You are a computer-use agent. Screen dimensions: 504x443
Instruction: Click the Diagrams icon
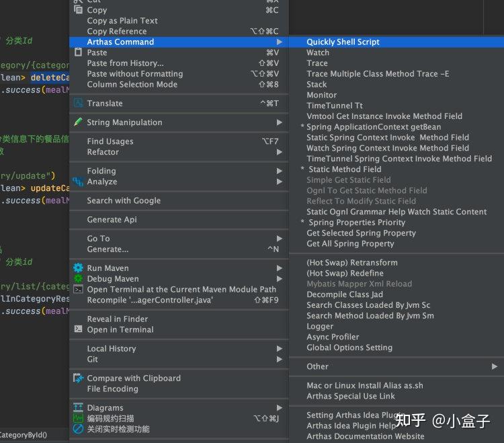click(78, 407)
